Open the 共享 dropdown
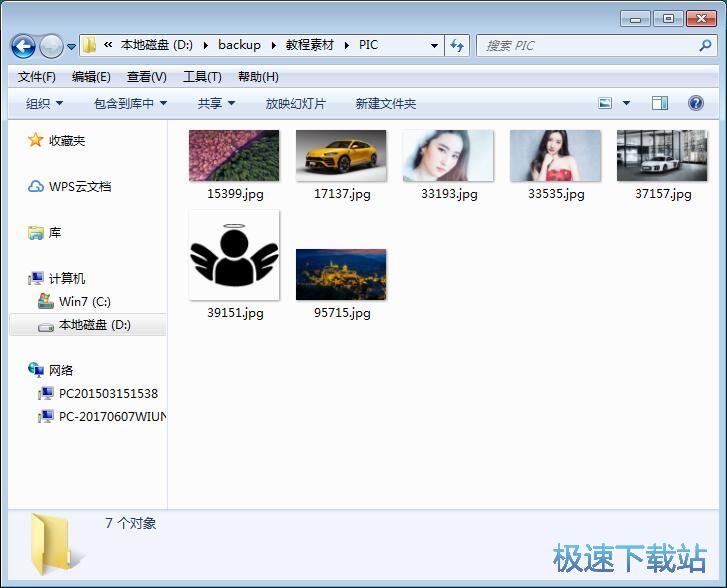 [216, 103]
